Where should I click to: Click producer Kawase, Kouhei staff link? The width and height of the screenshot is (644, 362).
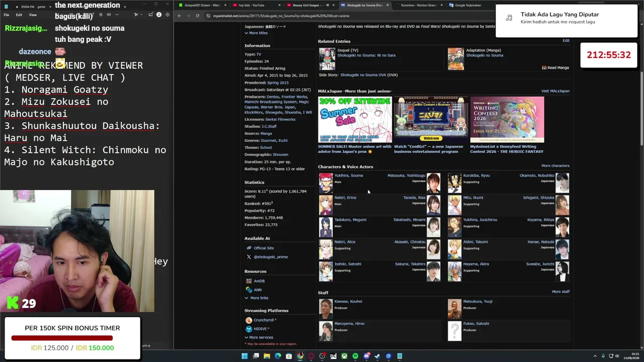[x=348, y=301]
